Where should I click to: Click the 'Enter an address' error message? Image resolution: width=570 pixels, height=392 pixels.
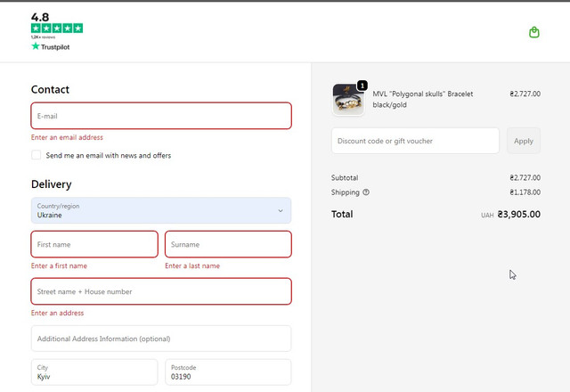pos(57,313)
